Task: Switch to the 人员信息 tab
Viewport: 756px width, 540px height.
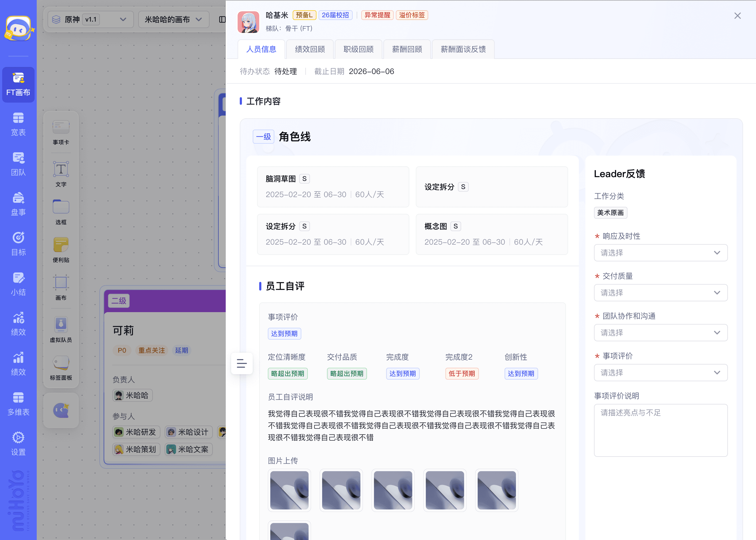Action: (x=261, y=49)
